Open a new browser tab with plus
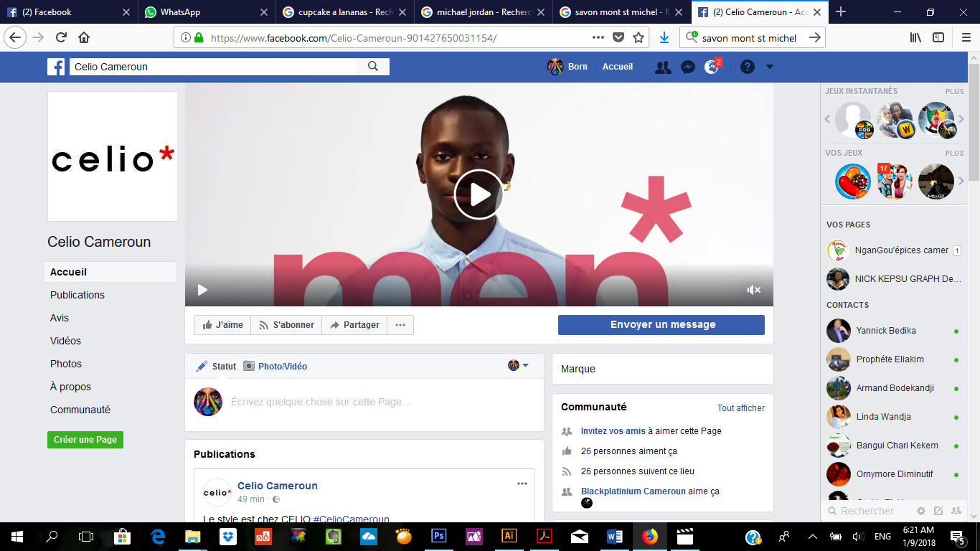Viewport: 980px width, 551px height. (x=841, y=11)
